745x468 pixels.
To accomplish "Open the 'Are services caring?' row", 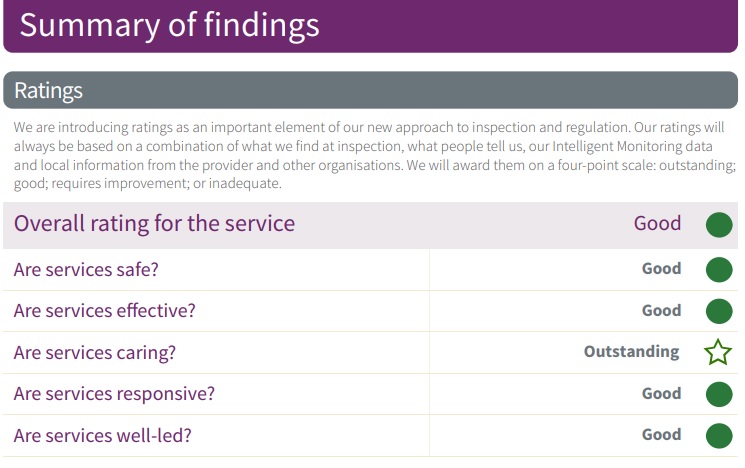I will [x=371, y=353].
